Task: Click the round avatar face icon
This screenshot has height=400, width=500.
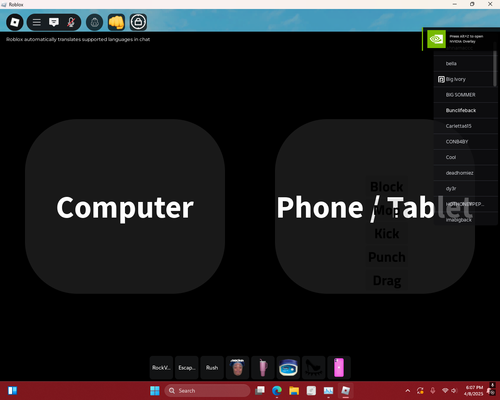Action: click(x=95, y=22)
